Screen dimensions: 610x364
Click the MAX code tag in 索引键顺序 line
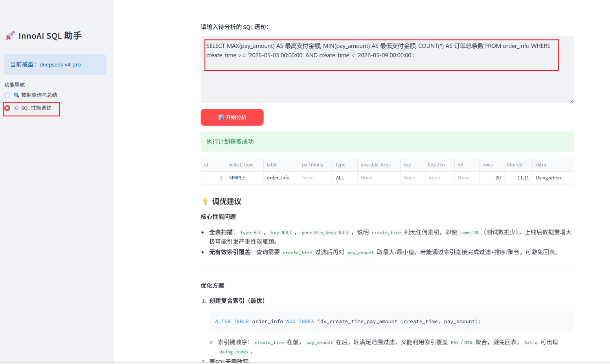point(455,342)
